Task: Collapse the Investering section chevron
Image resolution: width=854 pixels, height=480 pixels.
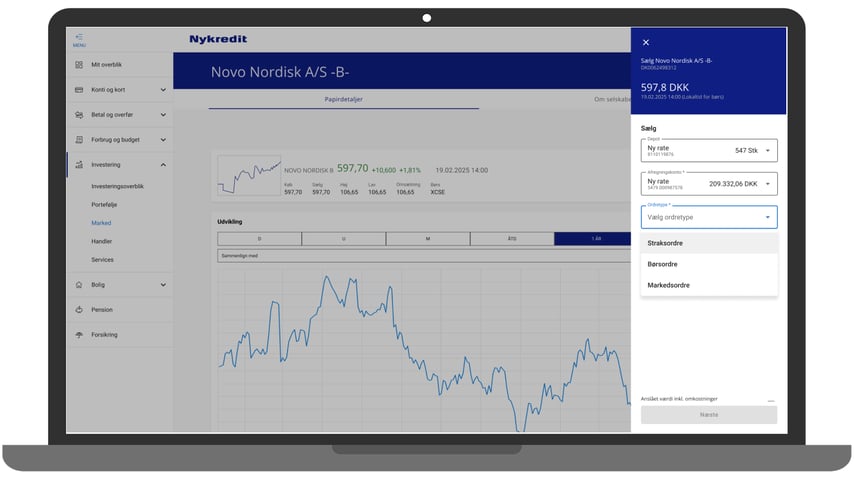Action: point(163,165)
